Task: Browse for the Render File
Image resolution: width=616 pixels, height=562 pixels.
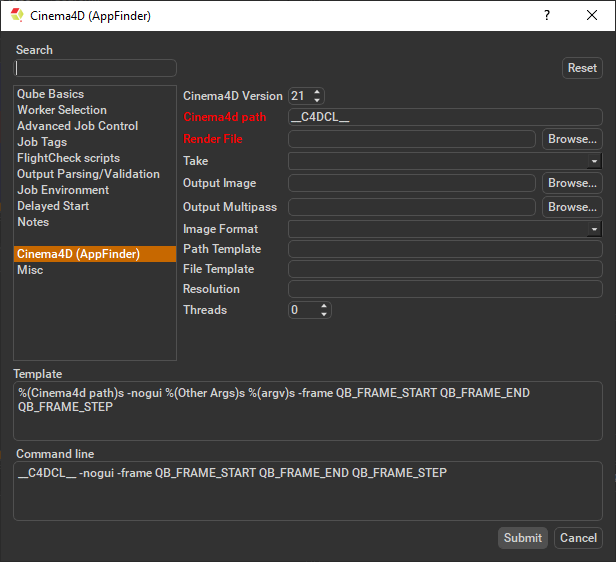Action: pyautogui.click(x=572, y=140)
